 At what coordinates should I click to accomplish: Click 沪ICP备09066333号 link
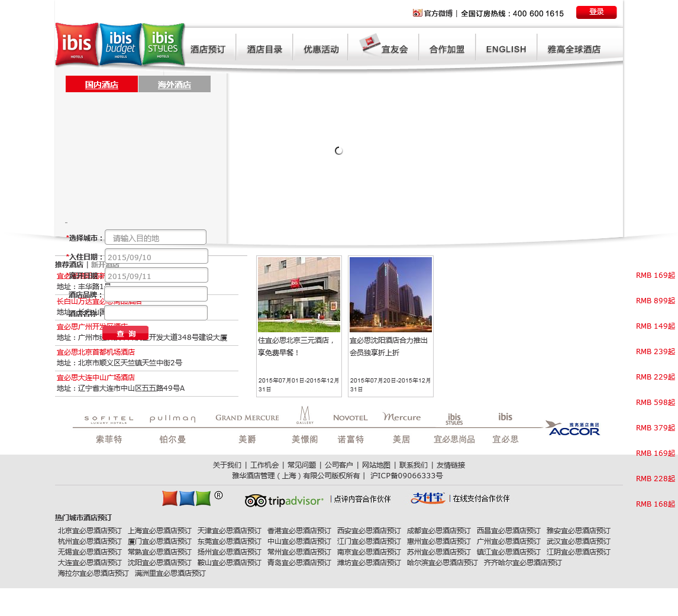(x=406, y=476)
